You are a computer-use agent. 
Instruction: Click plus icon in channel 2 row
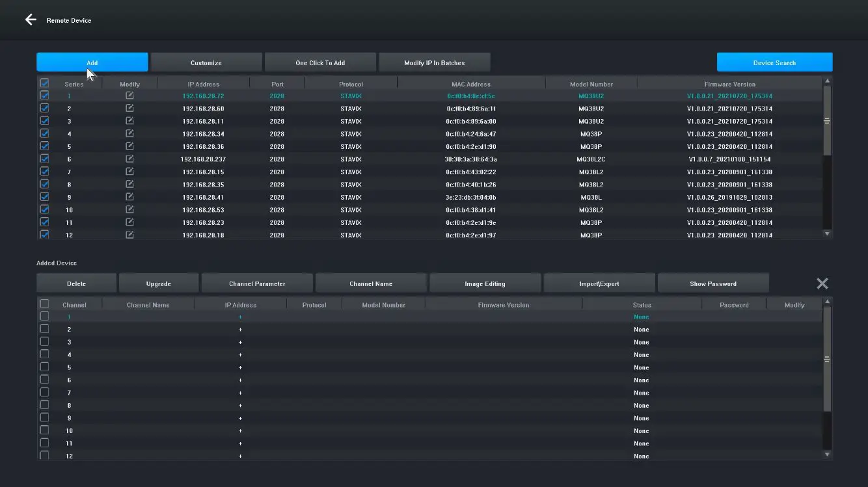240,330
